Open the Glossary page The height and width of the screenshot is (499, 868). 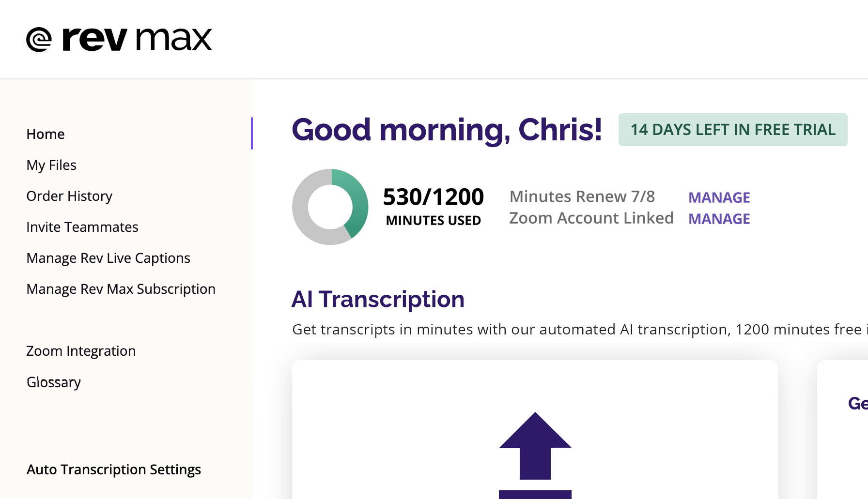point(54,382)
